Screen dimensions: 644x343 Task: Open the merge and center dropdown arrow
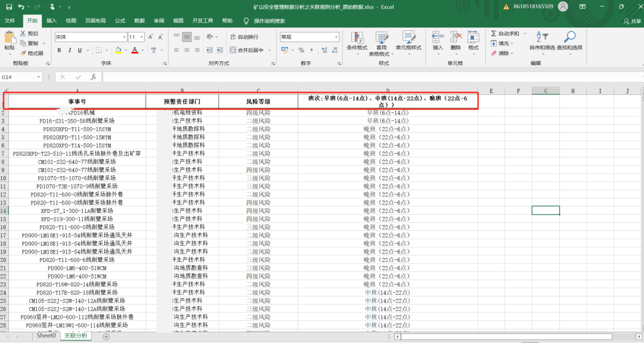(270, 50)
